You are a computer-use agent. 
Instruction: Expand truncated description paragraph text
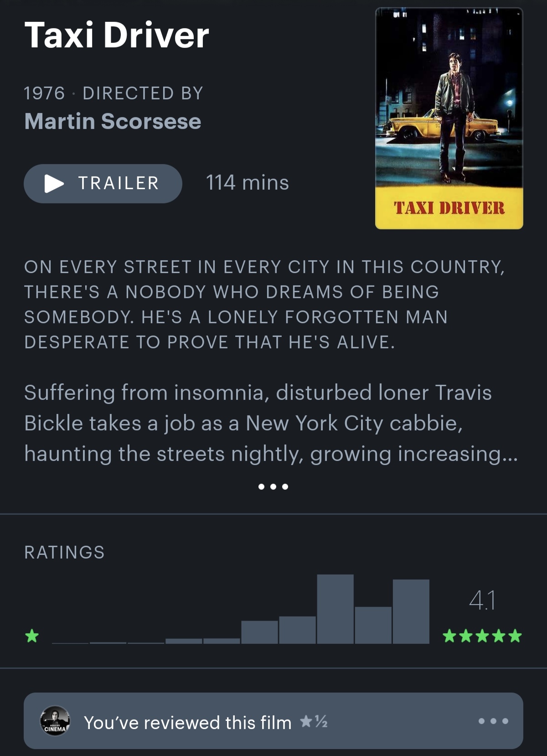(x=271, y=423)
